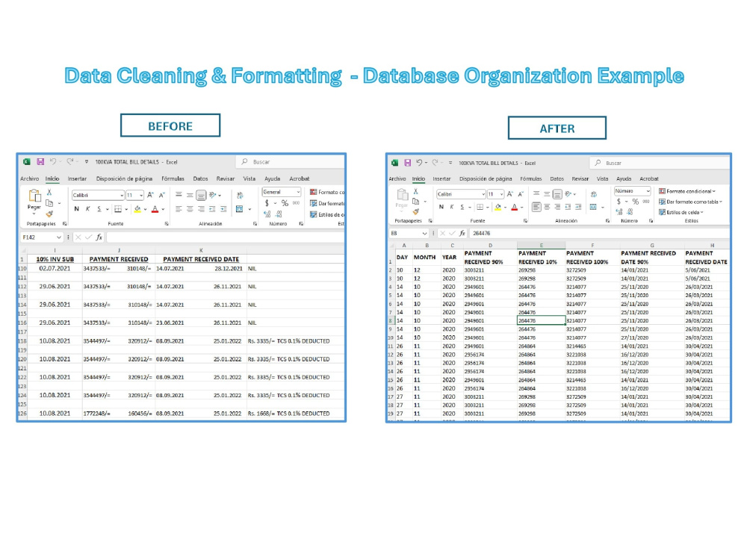Click the underline (S) icon
747x560 pixels.
pos(99,208)
